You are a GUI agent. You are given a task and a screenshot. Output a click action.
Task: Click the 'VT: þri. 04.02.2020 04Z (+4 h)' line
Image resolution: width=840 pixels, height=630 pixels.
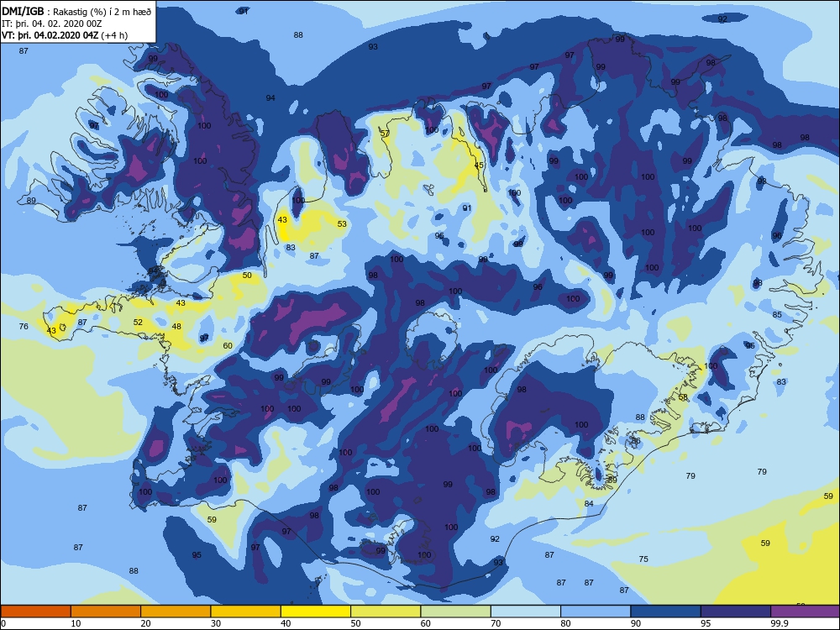(x=65, y=35)
